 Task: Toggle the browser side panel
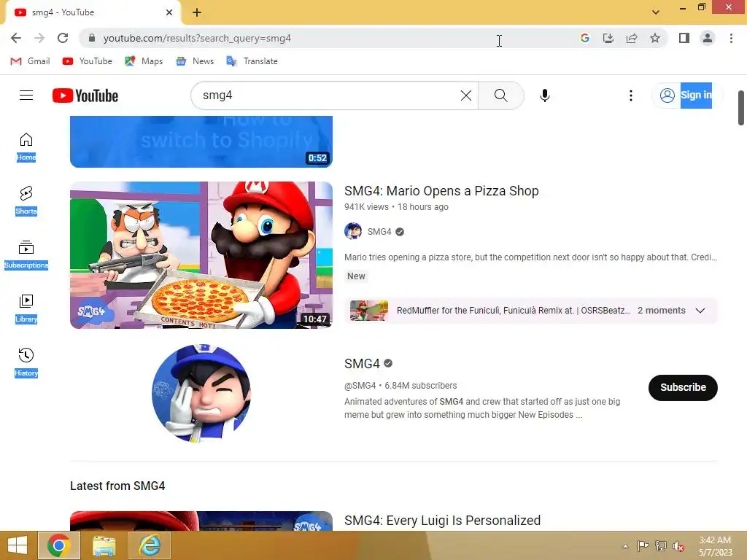(684, 38)
